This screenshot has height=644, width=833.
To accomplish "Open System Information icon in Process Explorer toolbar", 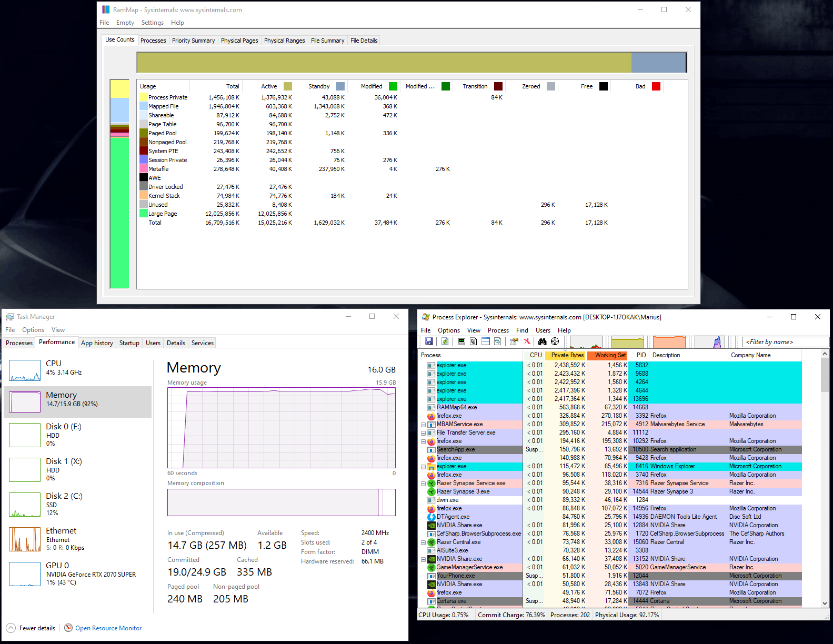I will 461,341.
